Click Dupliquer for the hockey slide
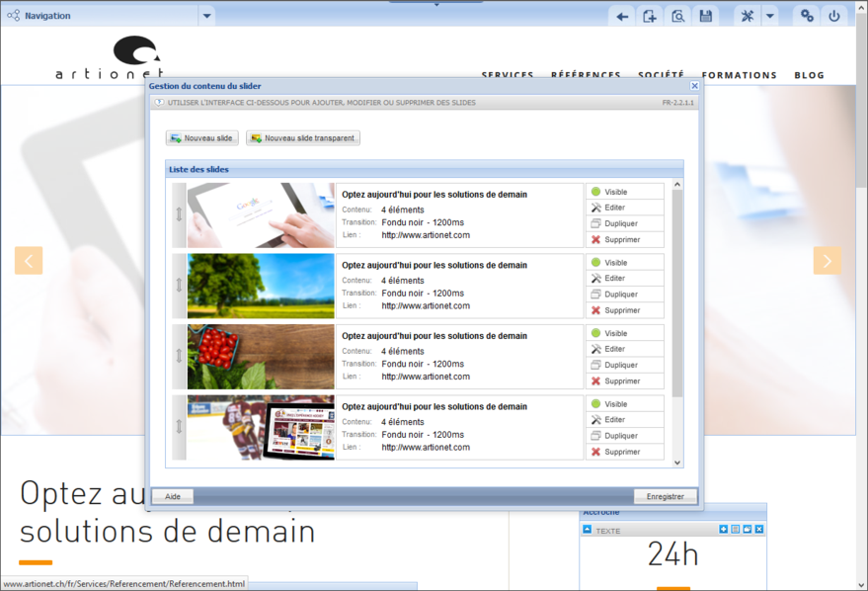The width and height of the screenshot is (868, 591). (625, 436)
